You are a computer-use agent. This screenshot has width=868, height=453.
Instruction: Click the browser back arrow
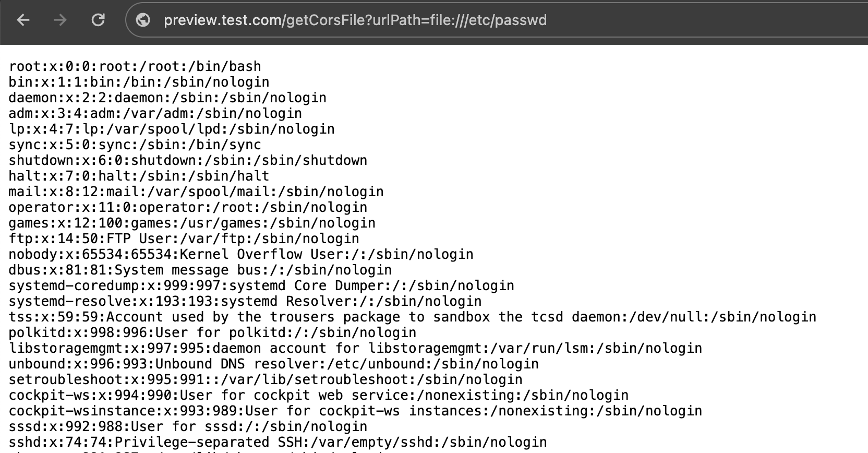point(23,20)
